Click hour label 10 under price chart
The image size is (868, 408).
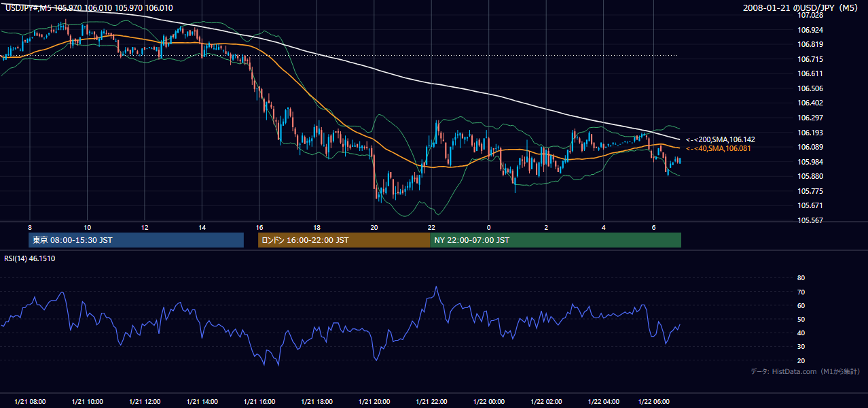click(87, 227)
